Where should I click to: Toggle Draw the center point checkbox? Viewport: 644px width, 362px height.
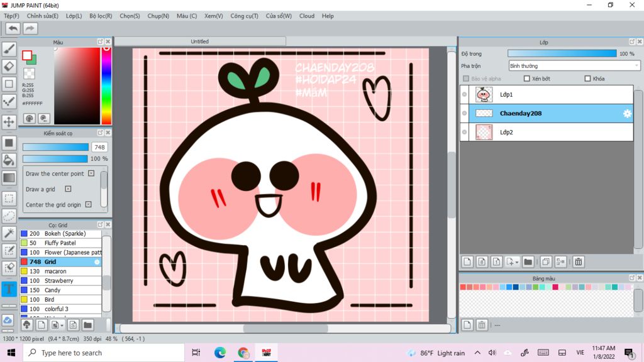click(91, 173)
